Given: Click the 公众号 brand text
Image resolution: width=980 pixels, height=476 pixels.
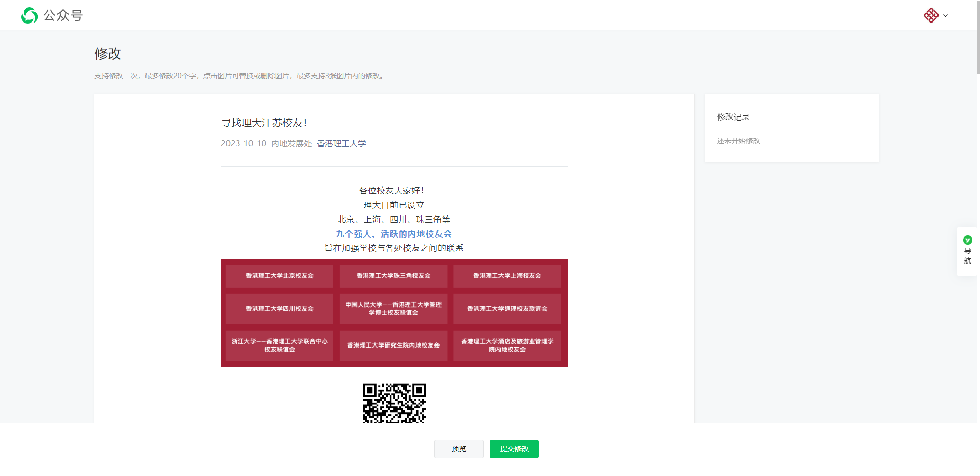Looking at the screenshot, I should 63,15.
